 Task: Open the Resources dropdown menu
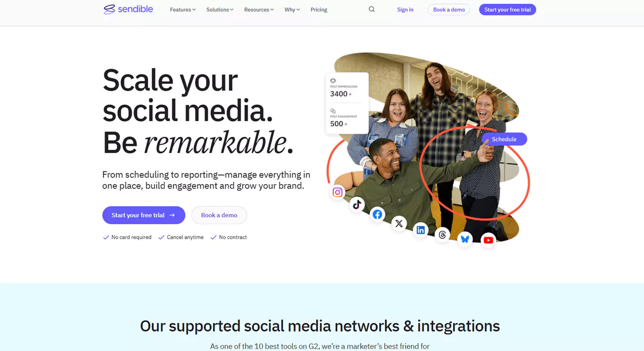click(x=259, y=10)
